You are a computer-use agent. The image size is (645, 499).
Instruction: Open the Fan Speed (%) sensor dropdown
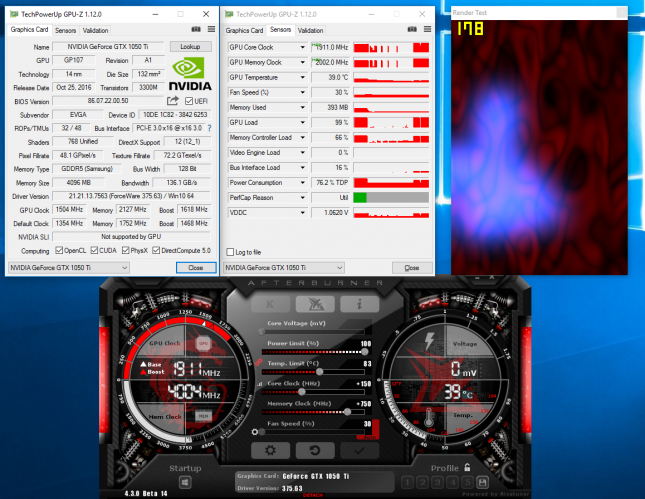pos(303,93)
